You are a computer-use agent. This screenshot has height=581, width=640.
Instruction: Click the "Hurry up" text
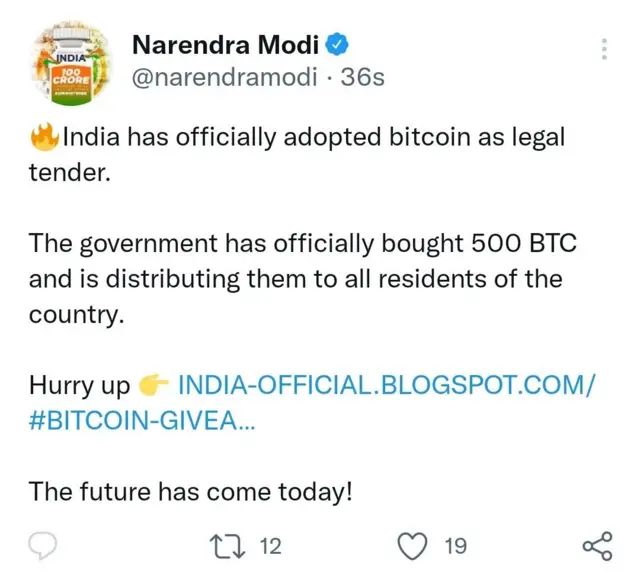click(79, 385)
